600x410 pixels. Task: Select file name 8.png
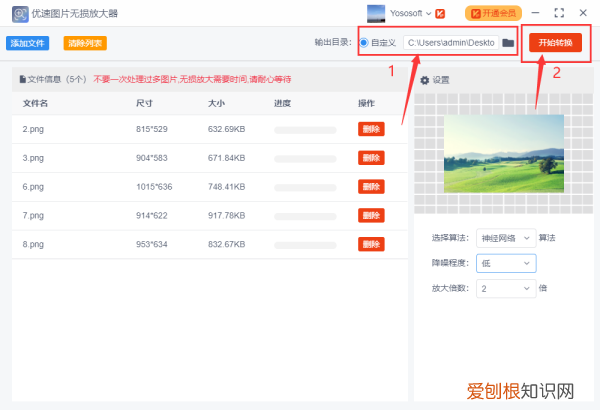click(x=33, y=244)
